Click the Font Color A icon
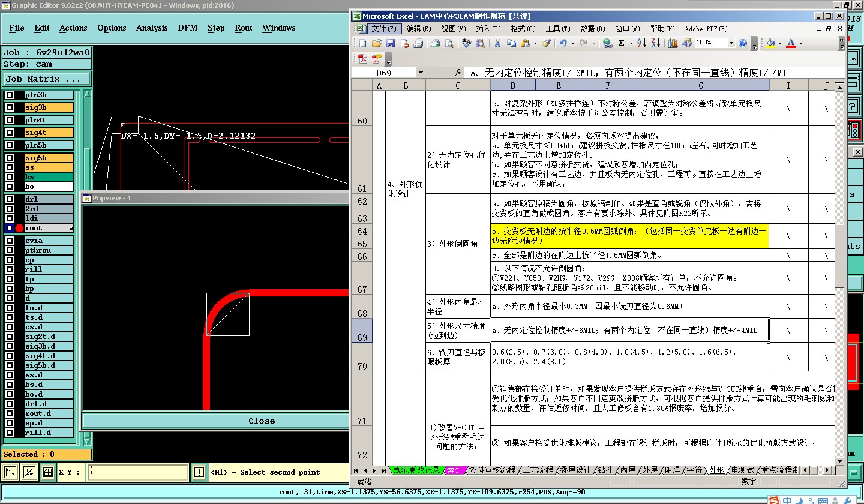This screenshot has width=864, height=504. click(x=791, y=43)
